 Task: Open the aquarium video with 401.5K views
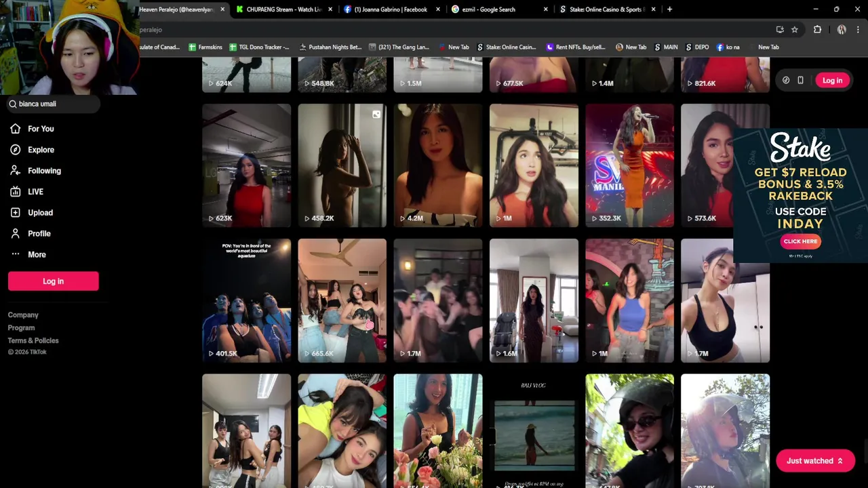click(246, 300)
